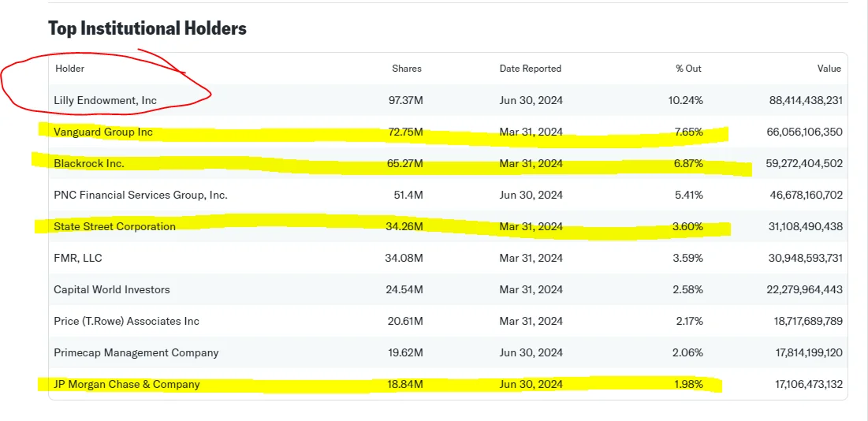Select the Capital World Investors holder name
This screenshot has height=421, width=868.
(112, 290)
